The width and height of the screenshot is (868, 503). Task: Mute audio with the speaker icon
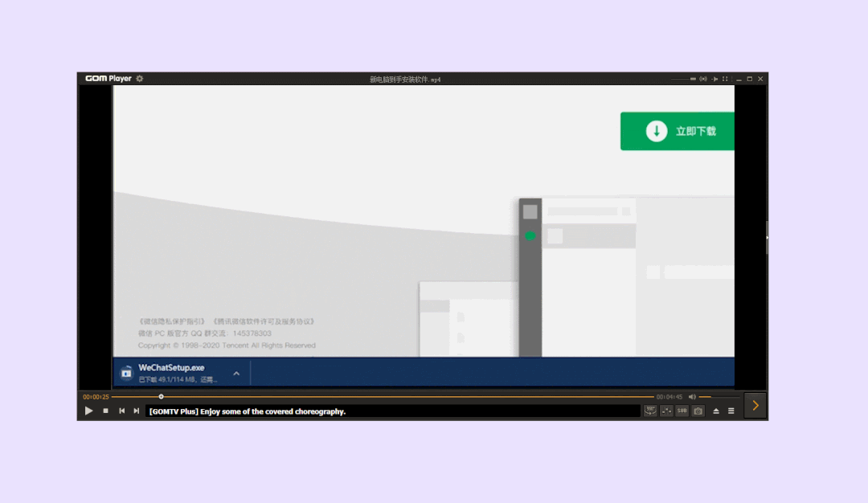click(692, 397)
